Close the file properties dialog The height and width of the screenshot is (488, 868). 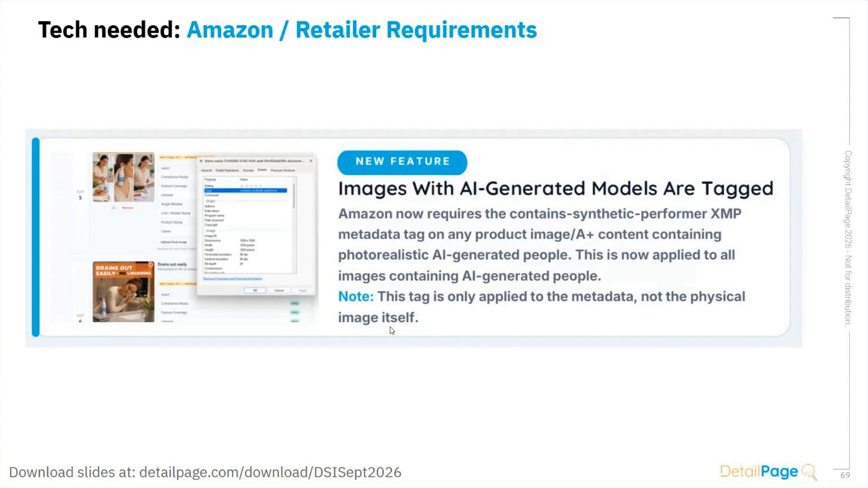coord(311,161)
